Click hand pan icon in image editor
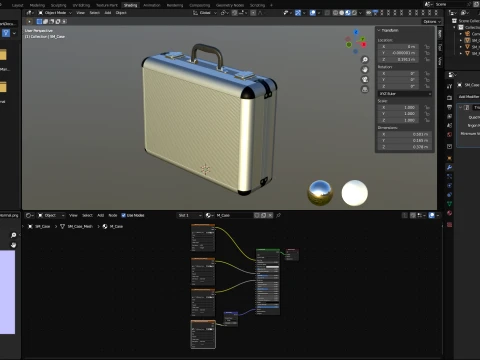Image resolution: width=480 pixels, height=360 pixels. tap(13, 245)
